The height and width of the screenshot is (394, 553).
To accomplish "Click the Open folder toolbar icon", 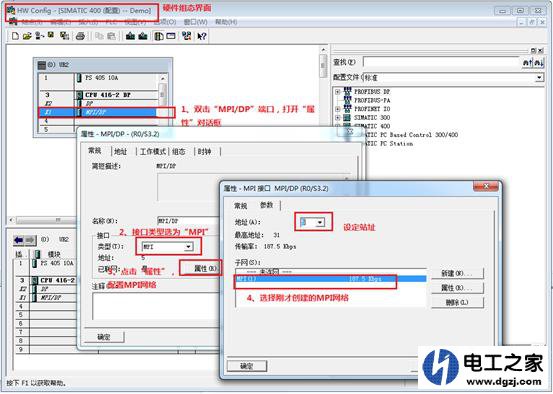I will pos(27,36).
